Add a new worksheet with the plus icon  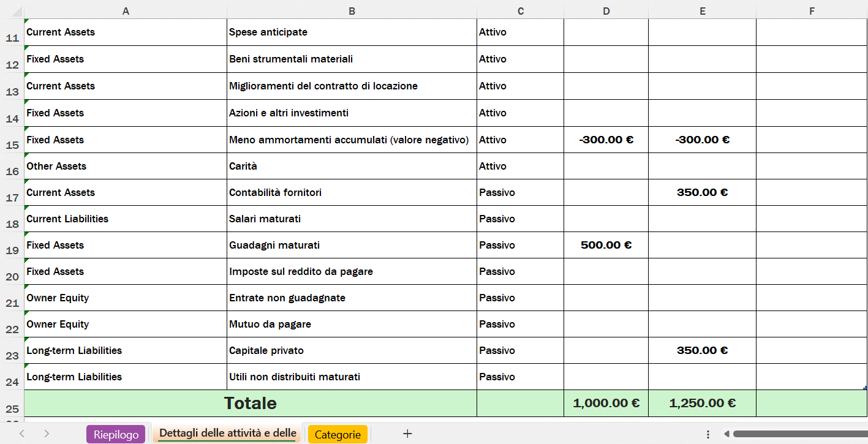[407, 434]
